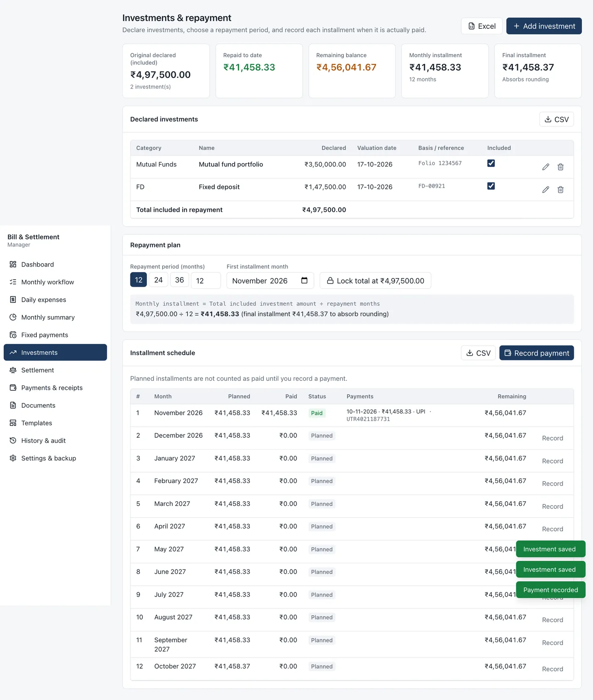Record payment for September 2027
593x700 pixels.
click(552, 643)
